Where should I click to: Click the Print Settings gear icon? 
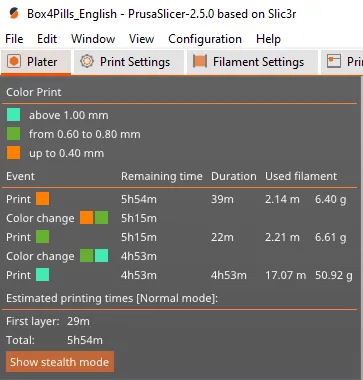(x=87, y=62)
